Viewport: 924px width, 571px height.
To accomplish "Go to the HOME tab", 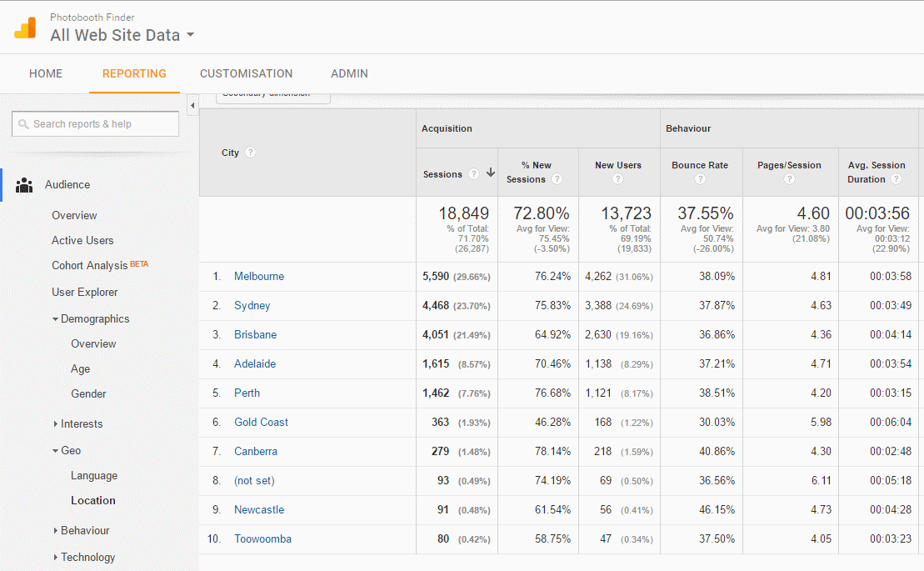I will 46,73.
